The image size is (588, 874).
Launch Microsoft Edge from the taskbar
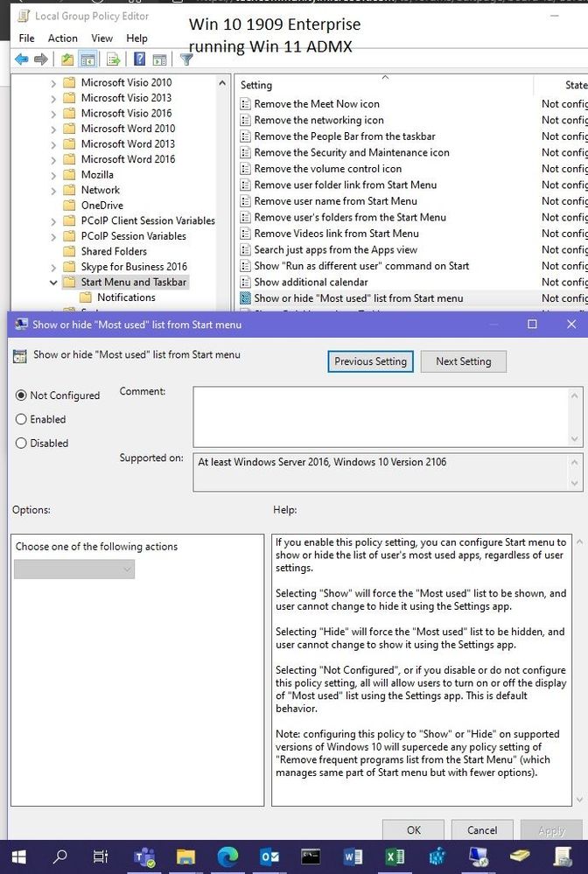pyautogui.click(x=227, y=857)
